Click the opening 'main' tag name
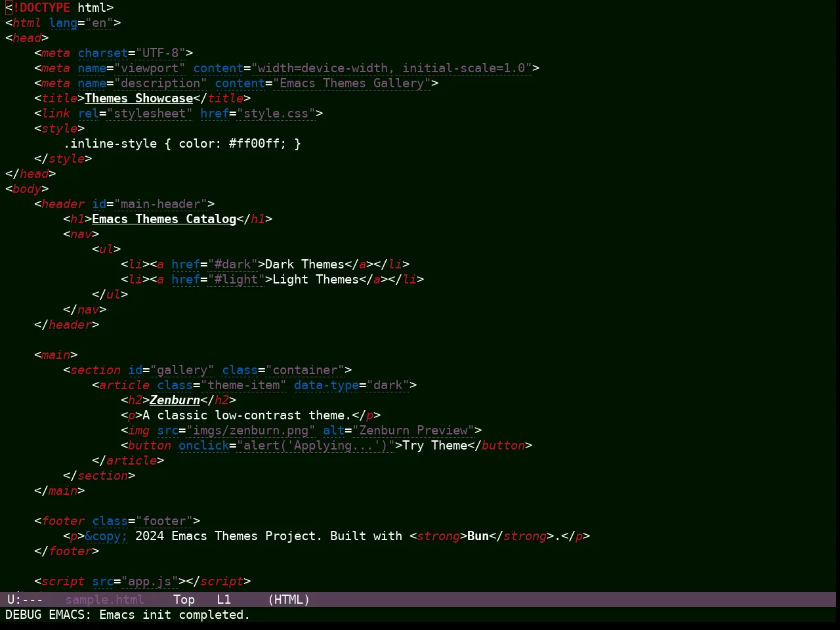The height and width of the screenshot is (630, 840). coord(56,355)
